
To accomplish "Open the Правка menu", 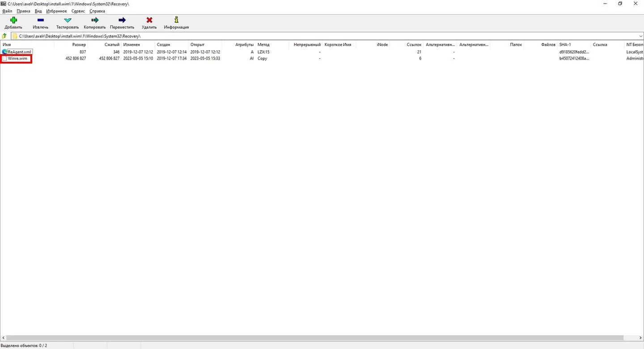I will click(23, 11).
